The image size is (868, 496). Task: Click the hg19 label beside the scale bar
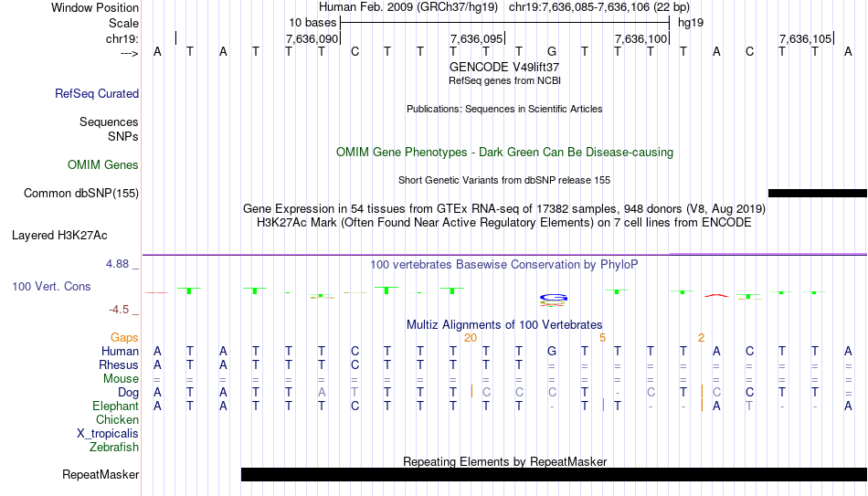tap(691, 23)
